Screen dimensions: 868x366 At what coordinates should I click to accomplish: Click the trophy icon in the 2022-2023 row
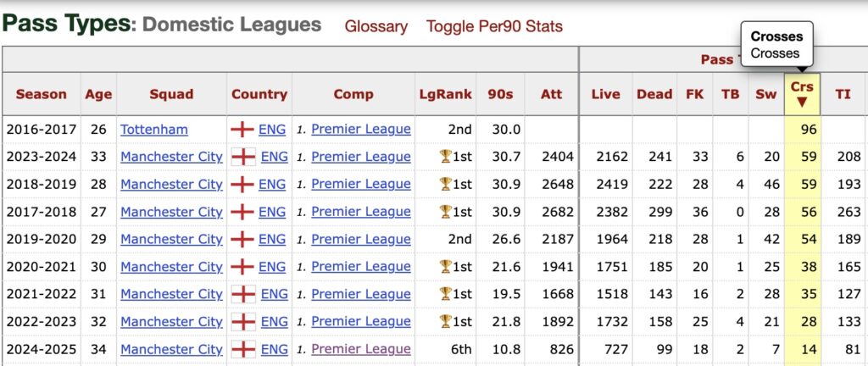(x=445, y=322)
